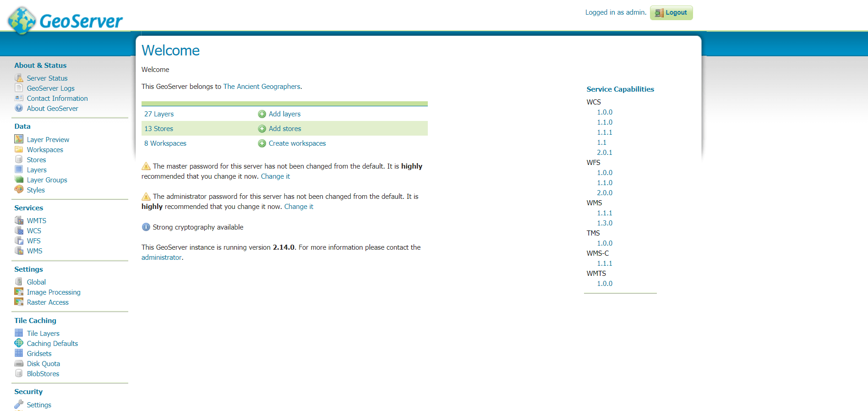The width and height of the screenshot is (868, 411).
Task: Click the Server Status icon
Action: click(x=19, y=78)
